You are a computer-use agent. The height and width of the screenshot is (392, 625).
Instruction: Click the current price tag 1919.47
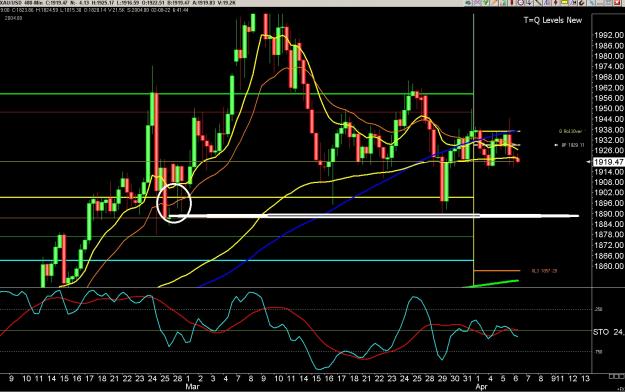tap(609, 162)
